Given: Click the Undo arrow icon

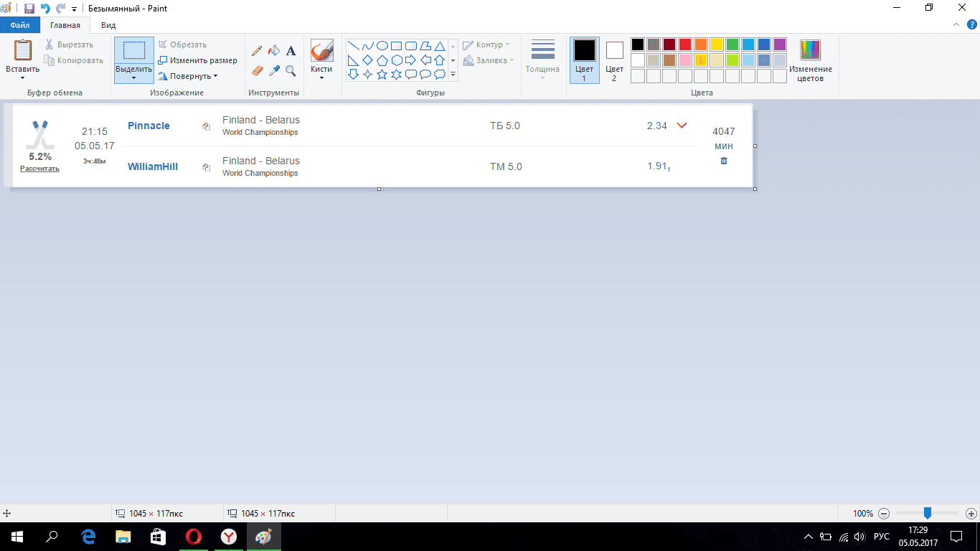Looking at the screenshot, I should [x=45, y=9].
